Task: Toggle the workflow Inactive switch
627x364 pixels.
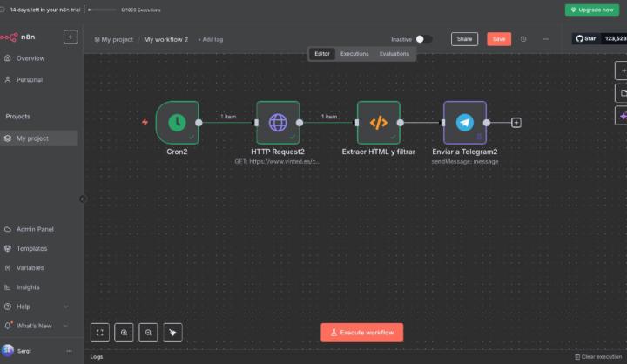Action: pos(423,39)
